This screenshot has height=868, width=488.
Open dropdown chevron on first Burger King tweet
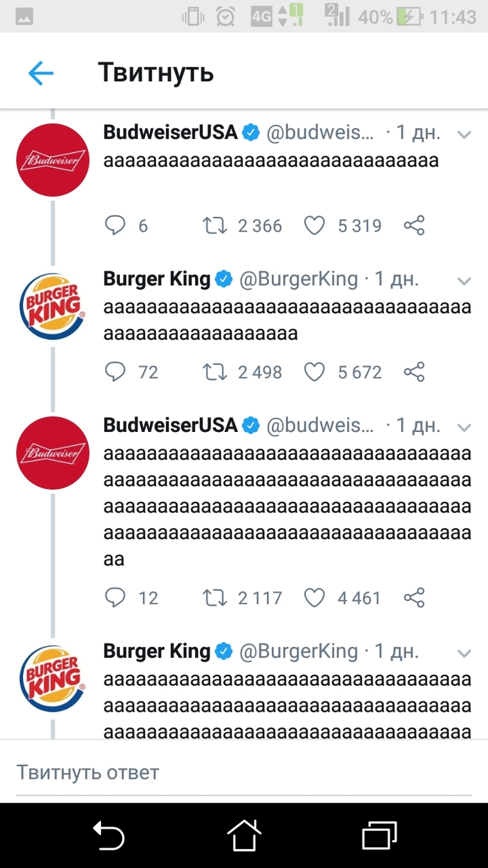coord(464,280)
